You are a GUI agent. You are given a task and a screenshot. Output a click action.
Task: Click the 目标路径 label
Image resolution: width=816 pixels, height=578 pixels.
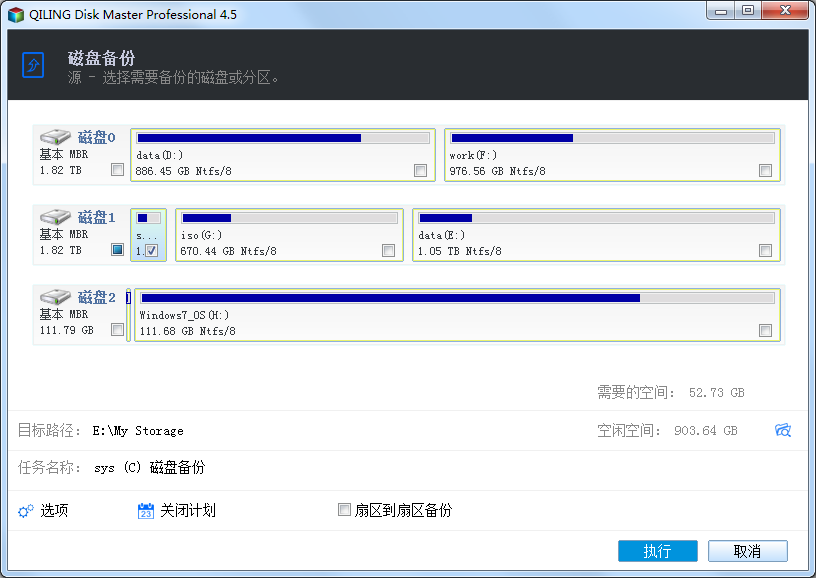49,430
